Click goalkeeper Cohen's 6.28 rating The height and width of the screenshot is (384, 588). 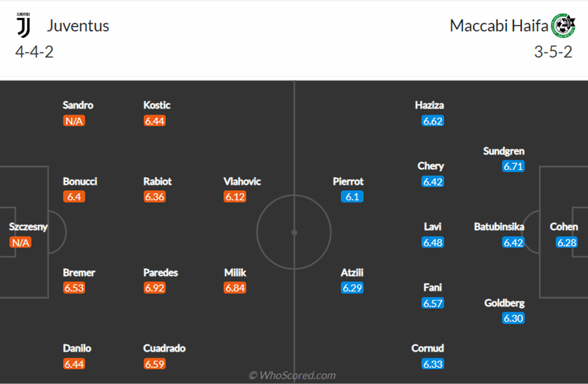point(566,242)
